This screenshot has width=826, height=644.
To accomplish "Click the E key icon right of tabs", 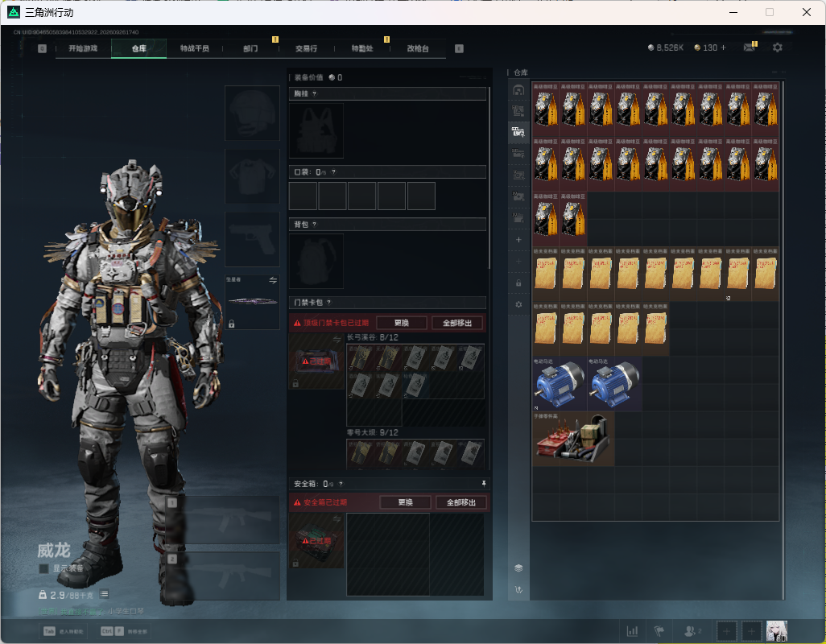I will click(459, 48).
